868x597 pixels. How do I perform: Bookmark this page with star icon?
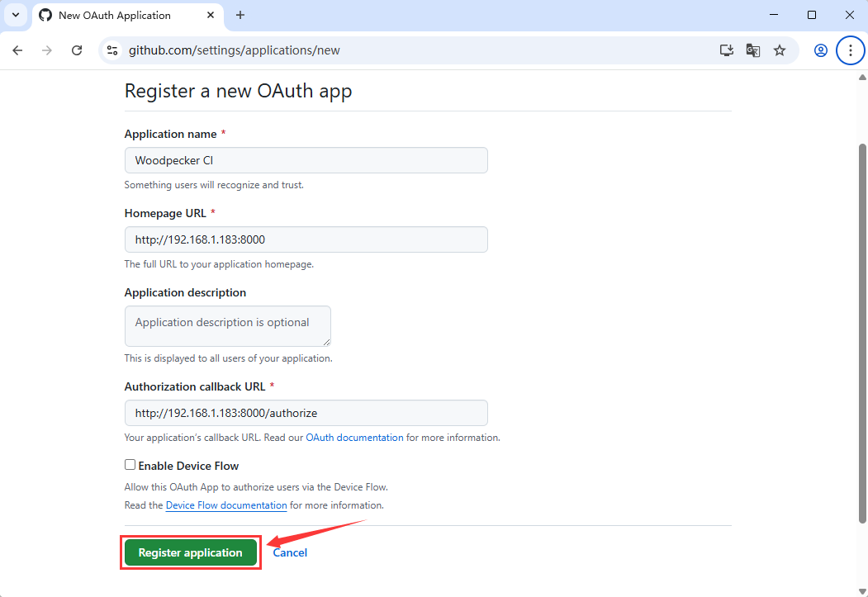pos(780,50)
